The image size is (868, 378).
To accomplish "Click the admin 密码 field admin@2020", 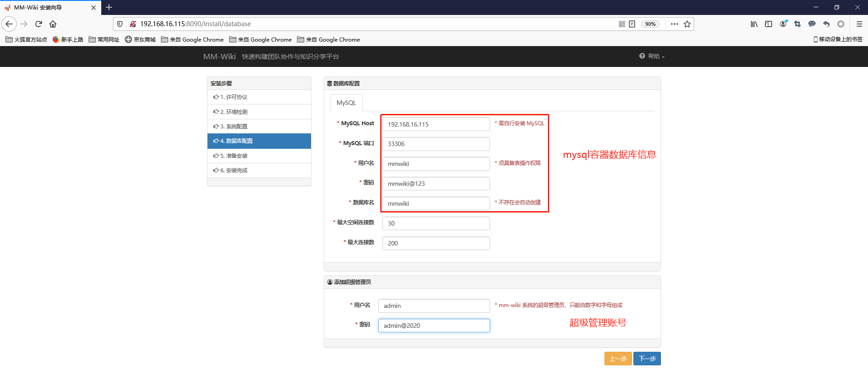I will [x=434, y=326].
